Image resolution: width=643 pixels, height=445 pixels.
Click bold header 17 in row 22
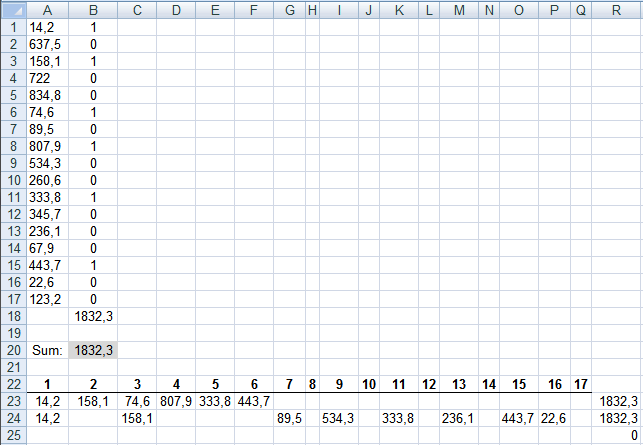(x=581, y=384)
